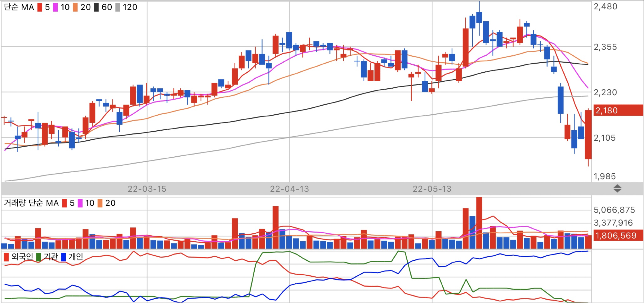Click the up-down resize arrows icon
This screenshot has width=644, height=305.
tap(617, 188)
